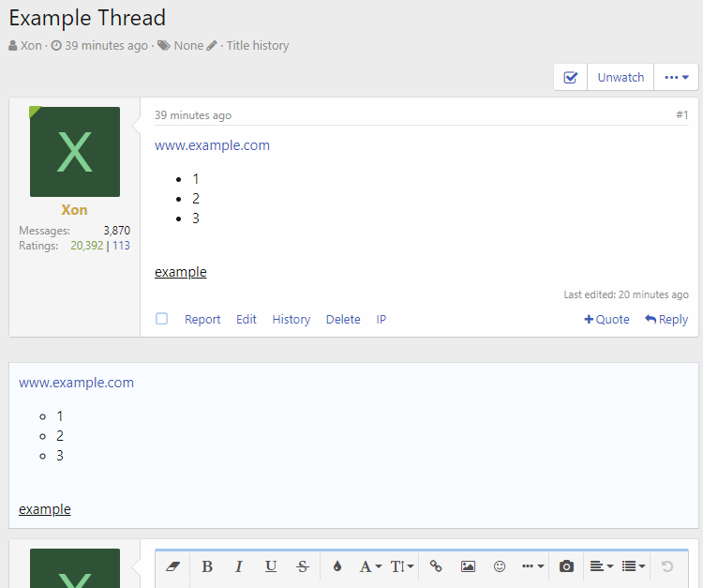The width and height of the screenshot is (703, 588).
Task: Toggle the thread checkmark button beside Unwatch
Action: [x=570, y=77]
